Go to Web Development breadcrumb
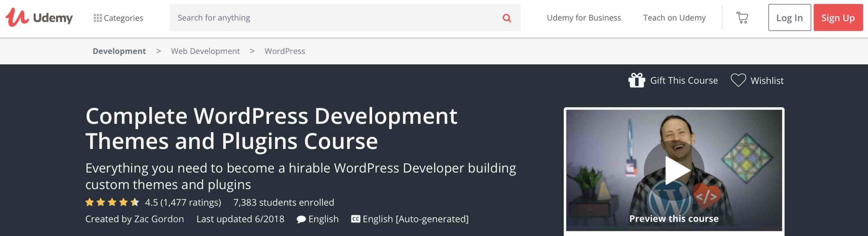Viewport: 868px width, 236px height. click(x=205, y=51)
